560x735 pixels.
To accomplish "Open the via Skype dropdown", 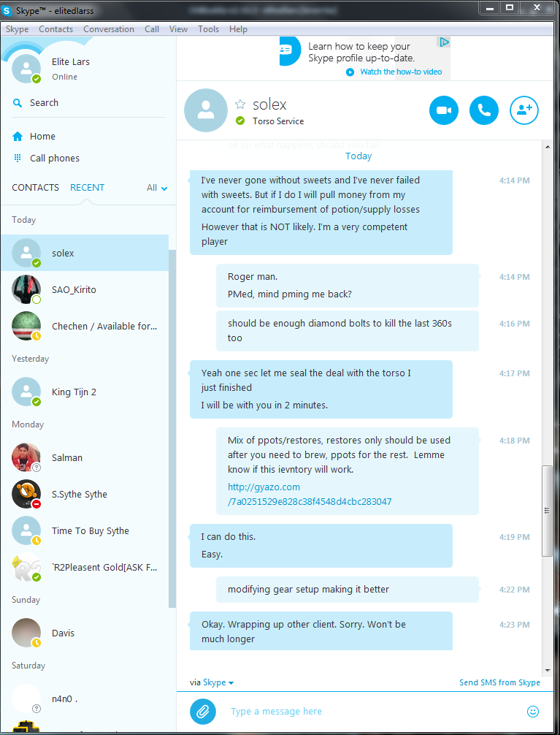I will [218, 682].
